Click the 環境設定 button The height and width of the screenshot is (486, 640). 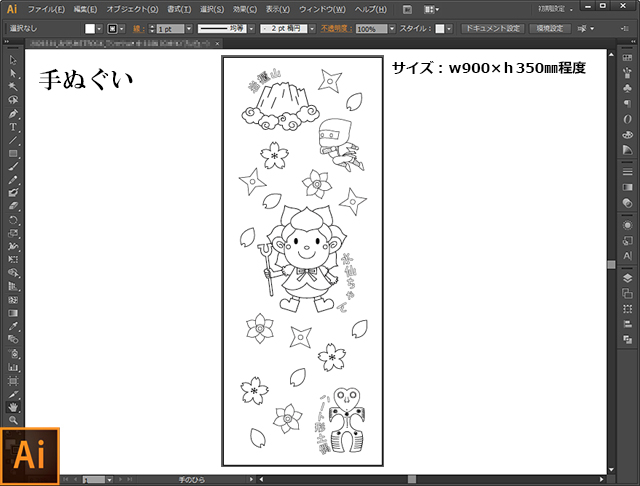[550, 29]
